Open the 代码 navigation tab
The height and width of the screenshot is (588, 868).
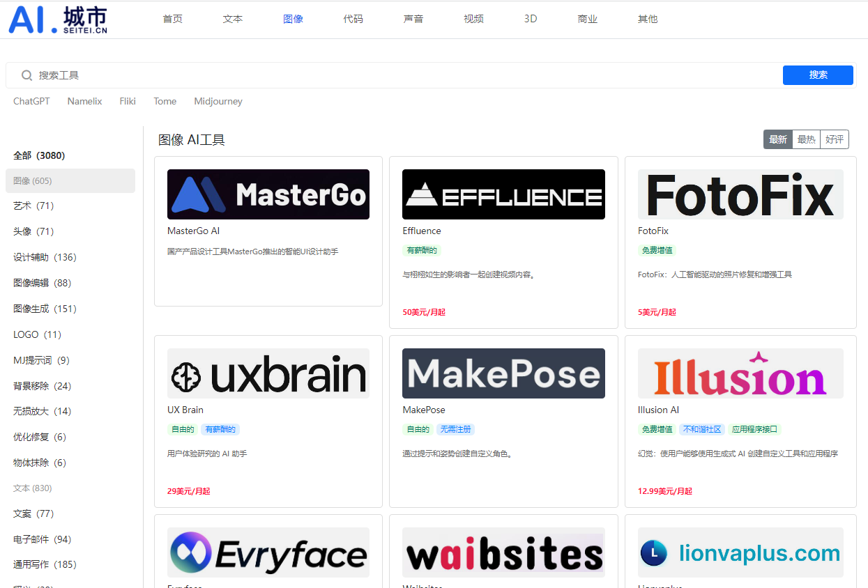(353, 19)
